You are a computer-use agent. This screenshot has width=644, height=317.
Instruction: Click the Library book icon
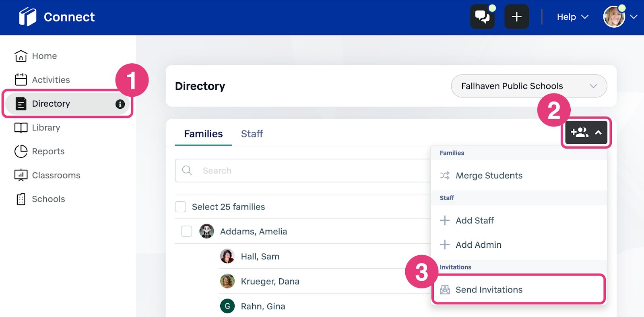21,128
